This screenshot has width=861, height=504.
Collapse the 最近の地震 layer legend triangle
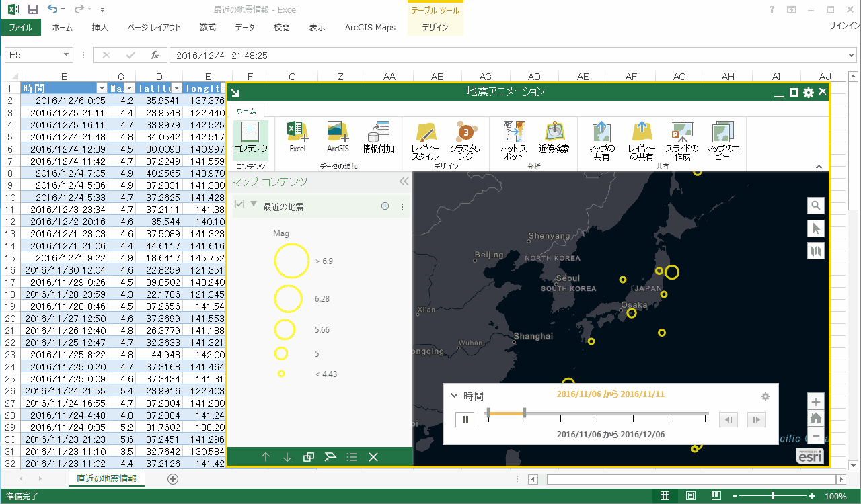point(254,204)
